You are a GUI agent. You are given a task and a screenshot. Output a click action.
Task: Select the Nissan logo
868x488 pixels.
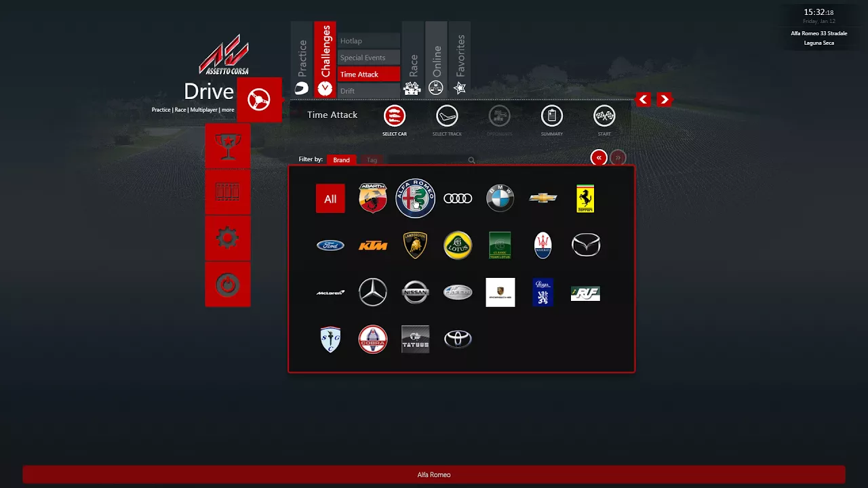(x=415, y=292)
